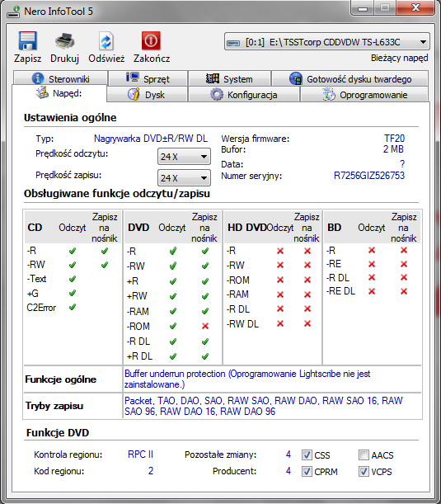The width and height of the screenshot is (441, 504).
Task: Open the Konfiguracja tab
Action: click(x=244, y=95)
